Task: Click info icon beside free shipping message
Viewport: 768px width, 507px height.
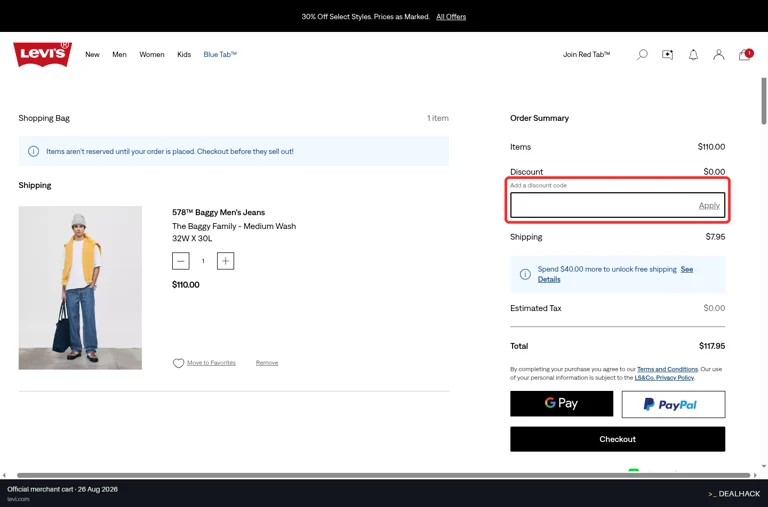Action: tap(525, 274)
